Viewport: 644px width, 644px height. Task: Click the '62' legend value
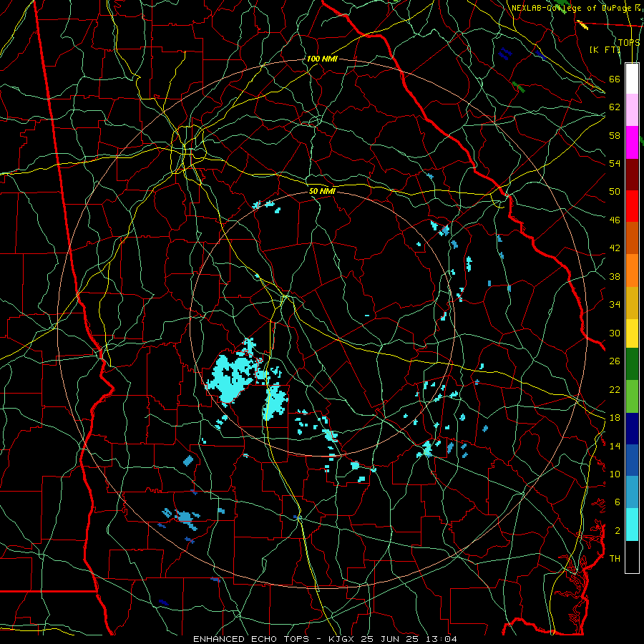(615, 107)
